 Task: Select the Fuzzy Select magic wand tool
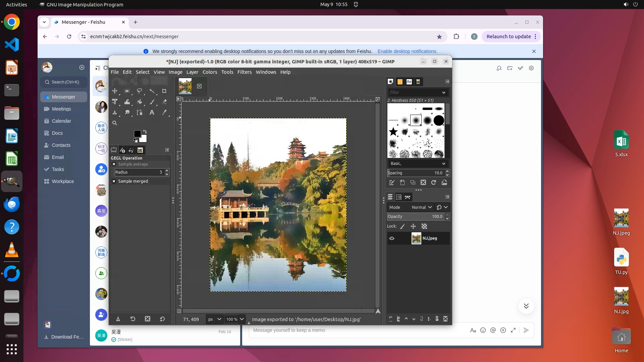pos(152,91)
